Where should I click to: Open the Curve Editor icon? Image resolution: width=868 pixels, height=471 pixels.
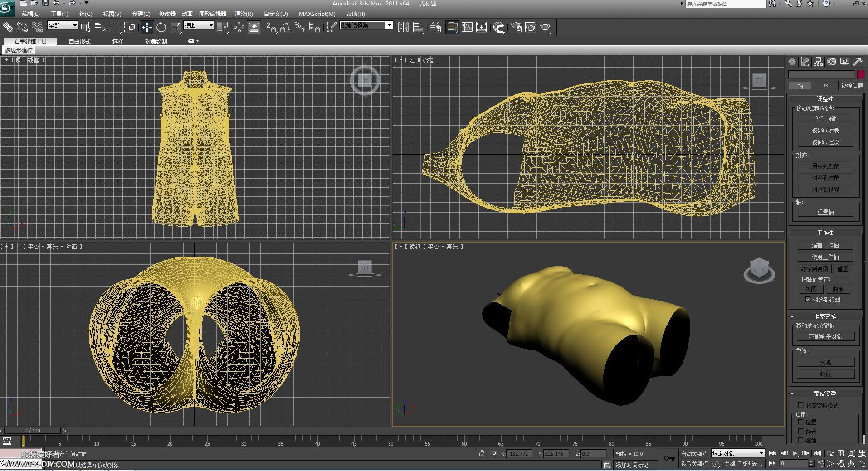(467, 27)
